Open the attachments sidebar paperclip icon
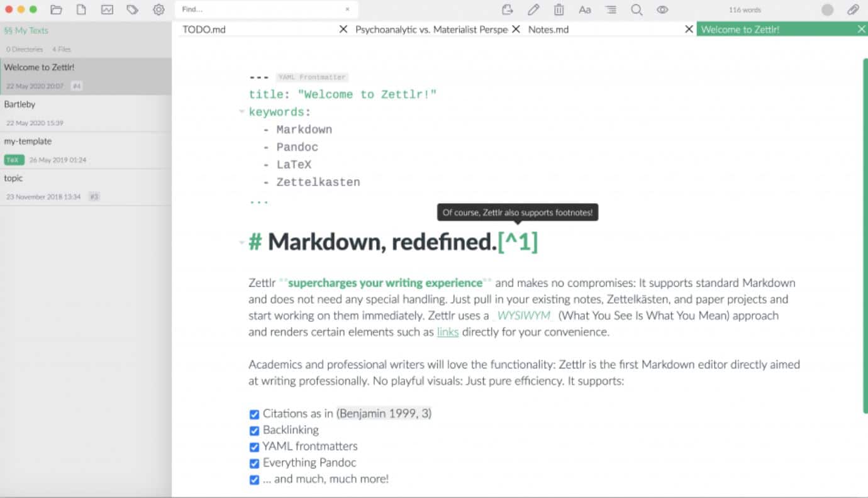The image size is (868, 498). pyautogui.click(x=853, y=10)
